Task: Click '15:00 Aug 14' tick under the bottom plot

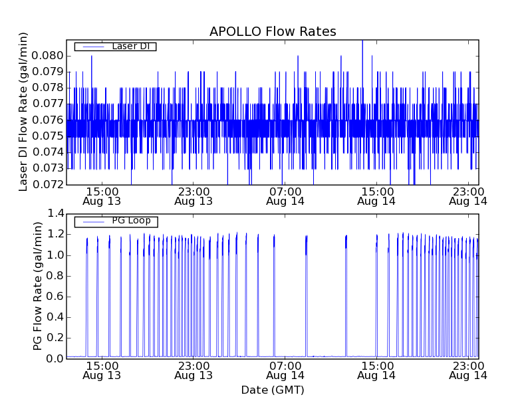Action: click(376, 370)
